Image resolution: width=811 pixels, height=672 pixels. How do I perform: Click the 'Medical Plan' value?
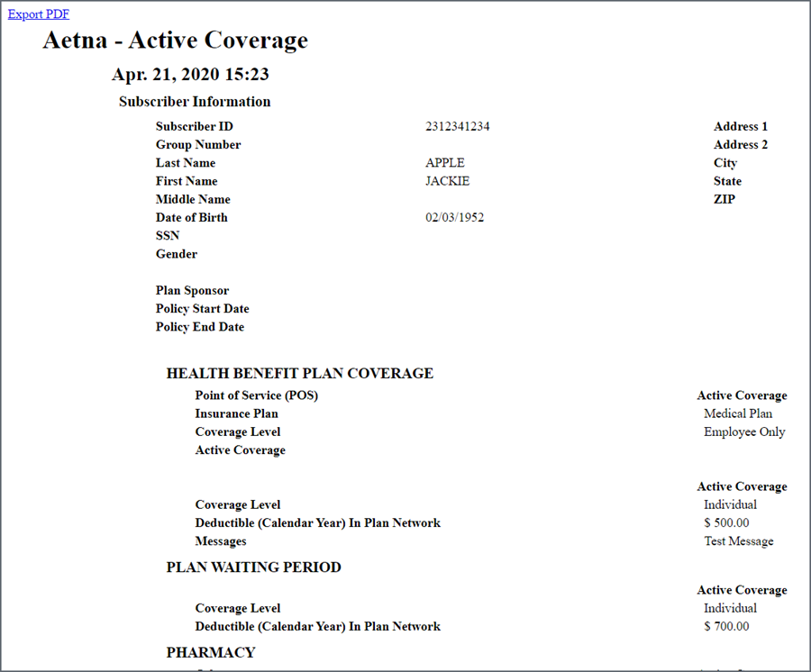(x=738, y=413)
